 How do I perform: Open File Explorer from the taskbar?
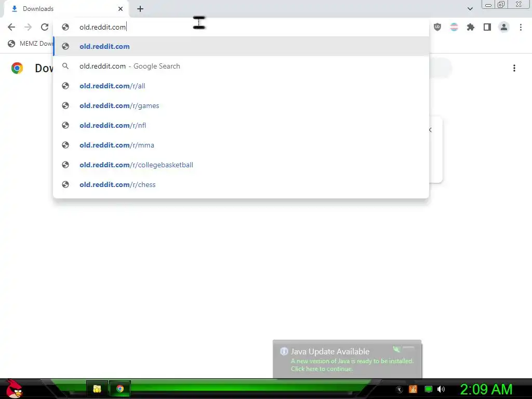(97, 389)
